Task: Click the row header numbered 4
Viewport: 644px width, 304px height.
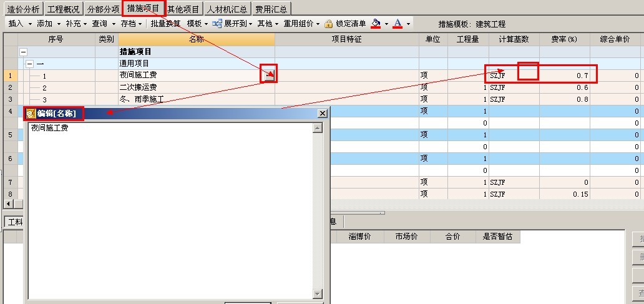Action: pyautogui.click(x=10, y=111)
